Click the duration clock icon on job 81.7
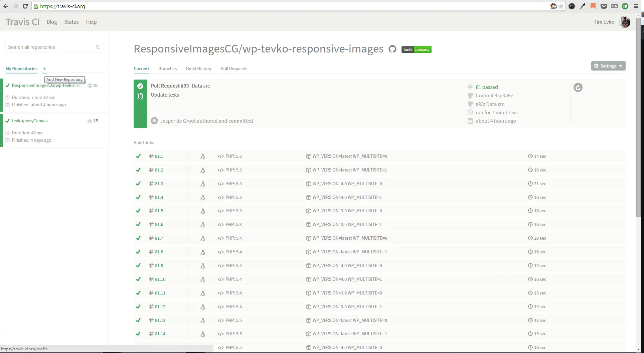This screenshot has height=353, width=644. coord(530,238)
